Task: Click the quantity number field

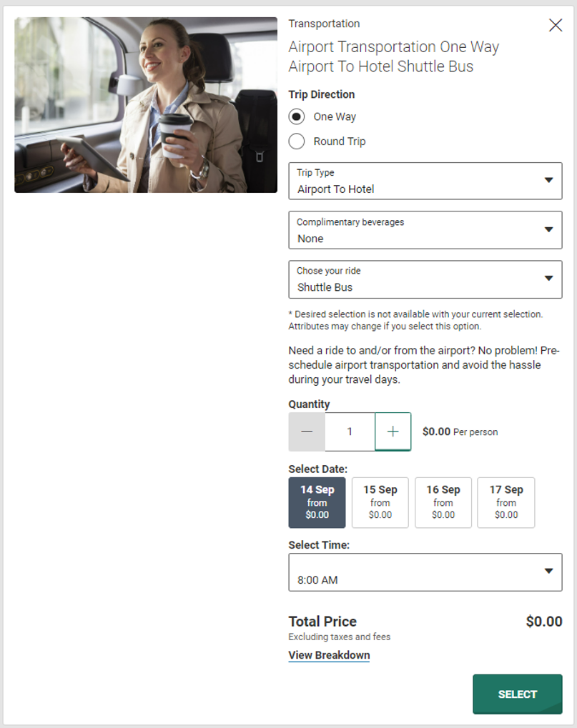Action: (x=350, y=432)
